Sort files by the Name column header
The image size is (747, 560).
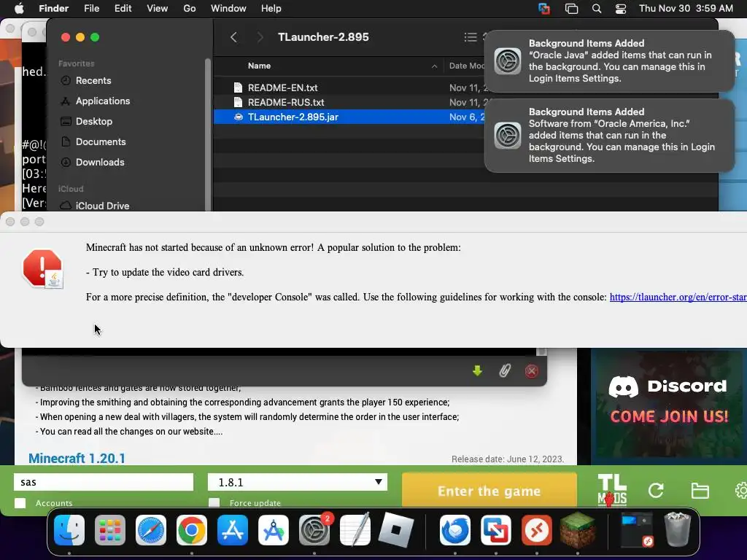(259, 66)
